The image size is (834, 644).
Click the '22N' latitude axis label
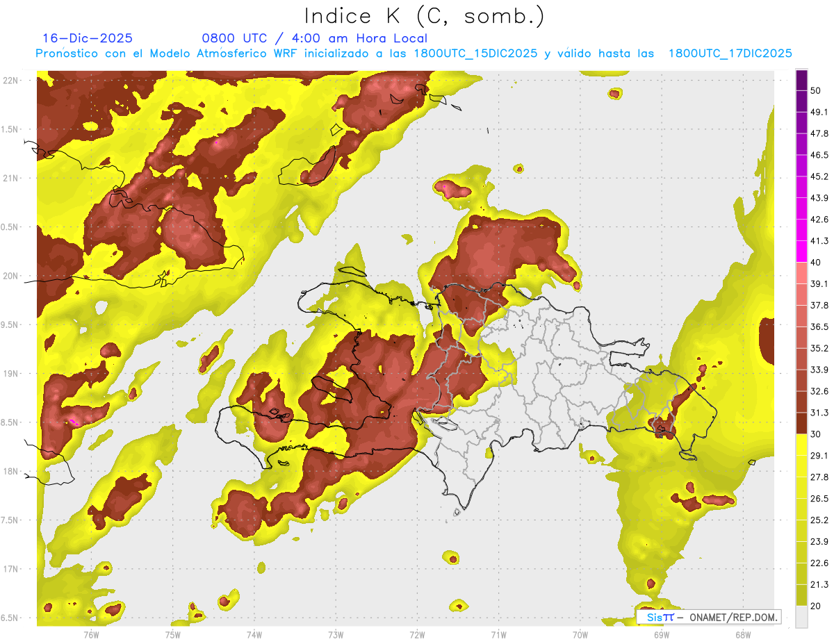11,81
